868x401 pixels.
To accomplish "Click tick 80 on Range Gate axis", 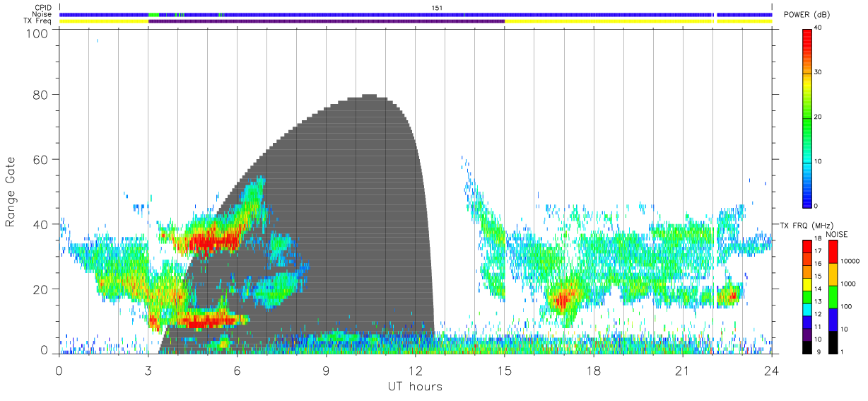I will [x=39, y=95].
